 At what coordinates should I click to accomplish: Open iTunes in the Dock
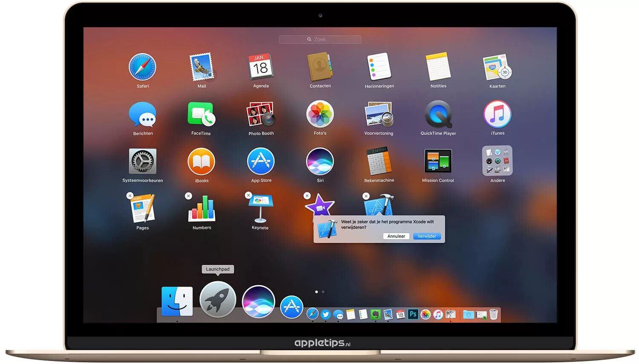(x=438, y=315)
